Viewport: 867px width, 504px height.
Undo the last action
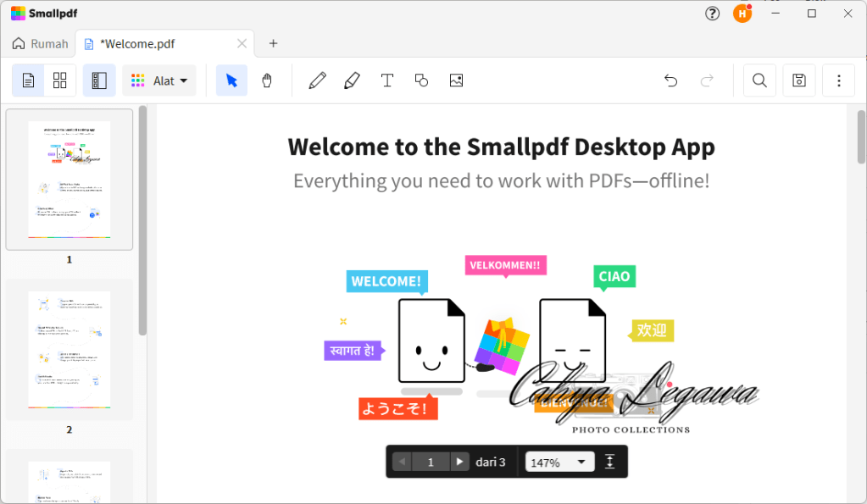[670, 80]
